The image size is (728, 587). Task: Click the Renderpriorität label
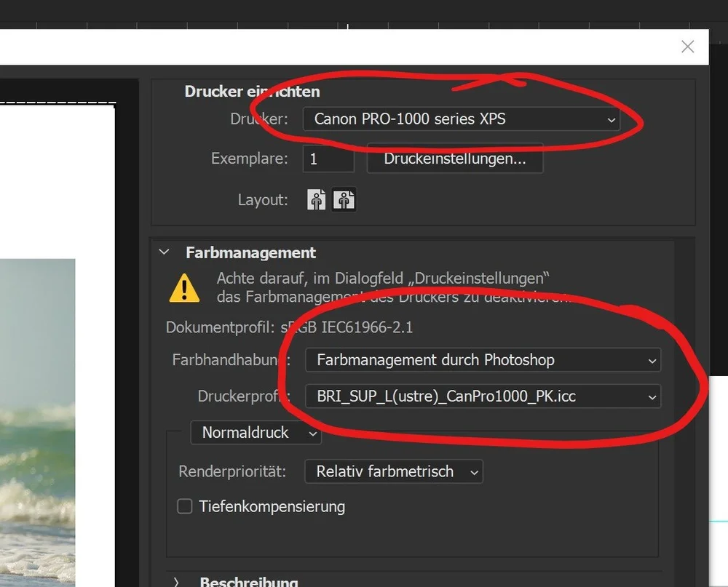click(232, 472)
